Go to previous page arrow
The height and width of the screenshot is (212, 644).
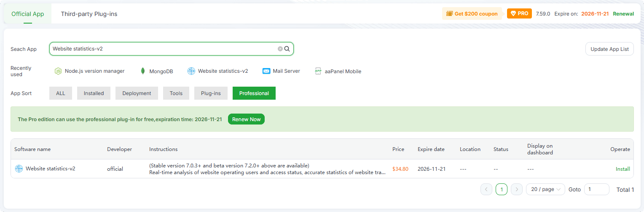[486, 189]
